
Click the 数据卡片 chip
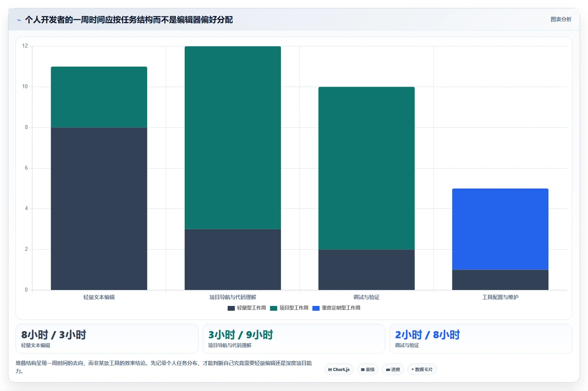click(x=422, y=369)
